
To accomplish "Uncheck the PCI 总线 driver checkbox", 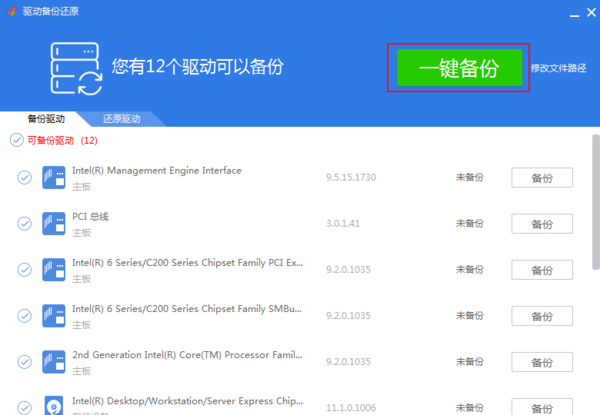I will tap(25, 223).
